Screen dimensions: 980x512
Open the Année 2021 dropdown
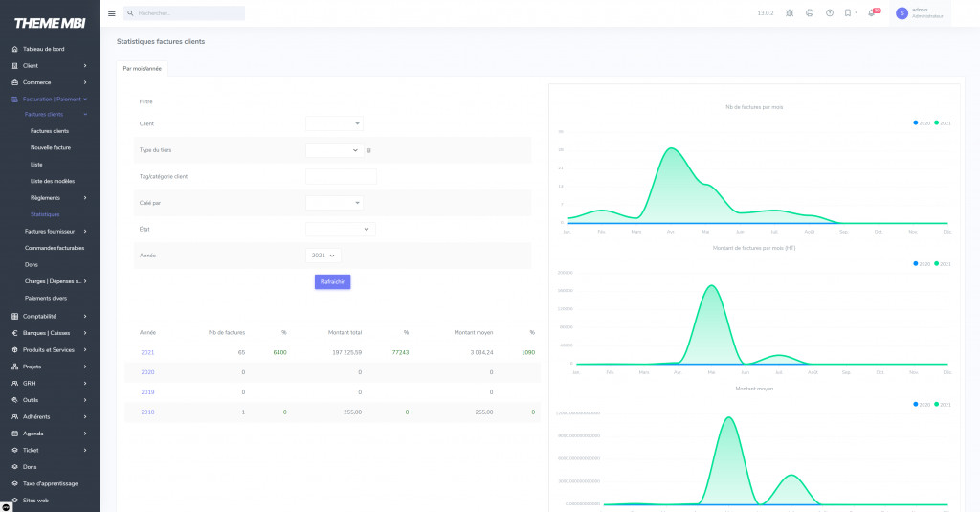(x=324, y=256)
